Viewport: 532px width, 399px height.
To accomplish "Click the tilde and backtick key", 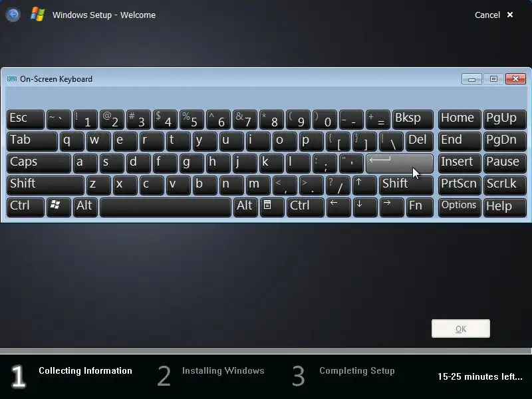I will click(59, 120).
